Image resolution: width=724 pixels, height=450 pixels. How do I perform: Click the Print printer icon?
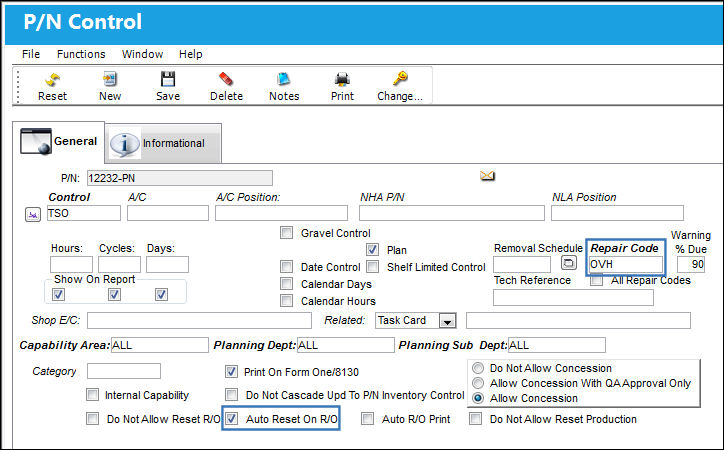point(342,79)
